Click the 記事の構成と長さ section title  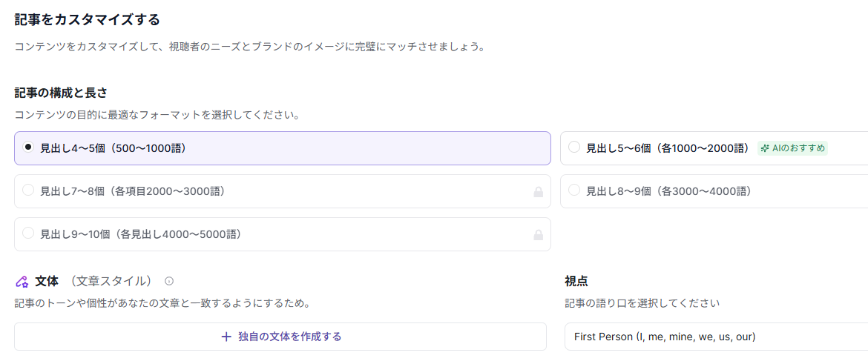61,93
